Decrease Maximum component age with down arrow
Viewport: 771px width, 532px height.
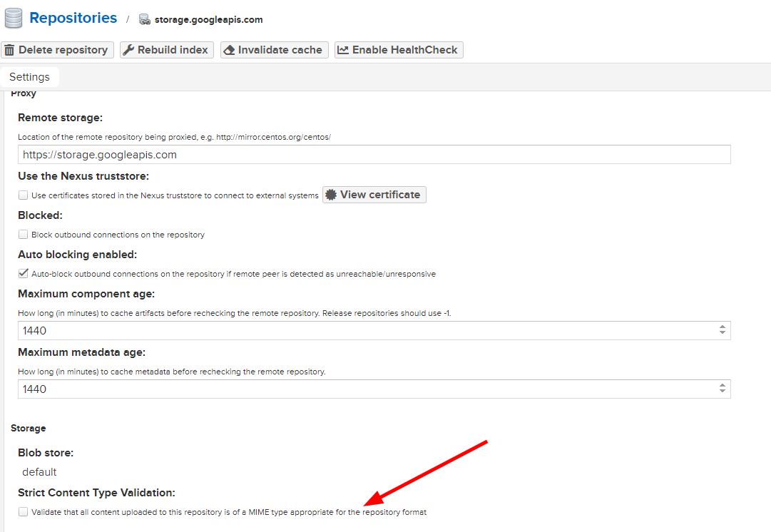[x=723, y=333]
